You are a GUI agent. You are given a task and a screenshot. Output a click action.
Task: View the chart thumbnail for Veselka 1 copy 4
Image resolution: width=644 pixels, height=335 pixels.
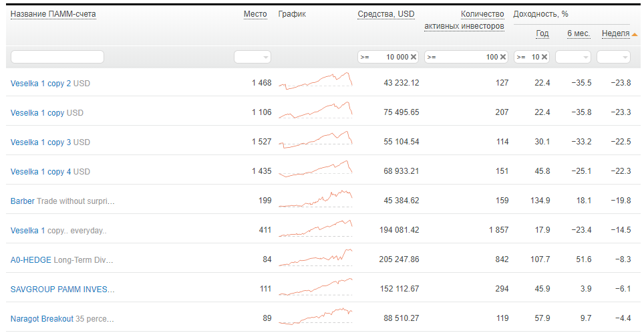click(x=315, y=169)
